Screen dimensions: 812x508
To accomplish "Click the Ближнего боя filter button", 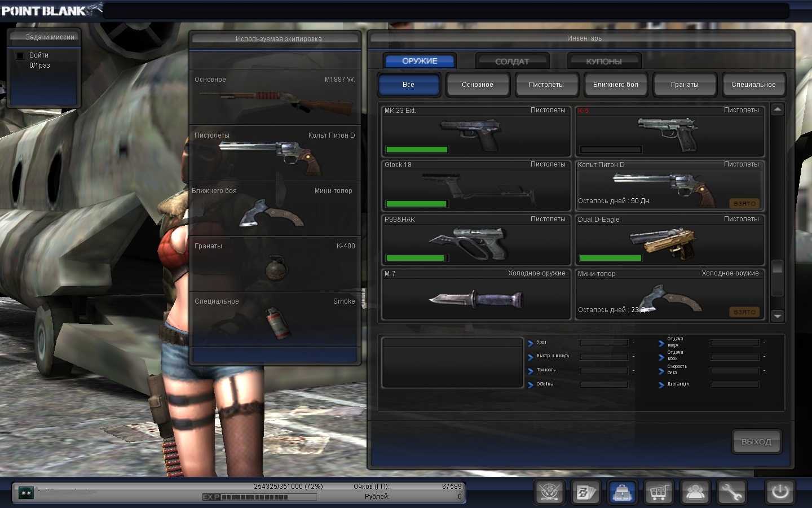I will pyautogui.click(x=615, y=85).
